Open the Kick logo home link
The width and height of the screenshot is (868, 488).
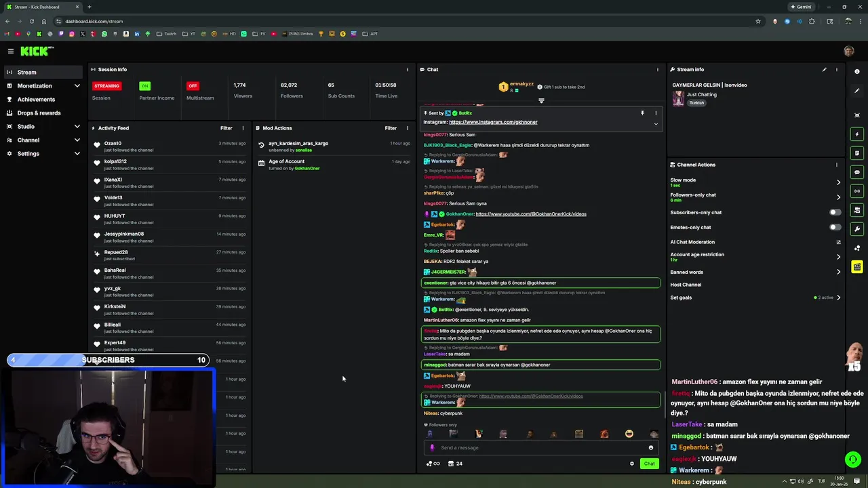(x=37, y=51)
